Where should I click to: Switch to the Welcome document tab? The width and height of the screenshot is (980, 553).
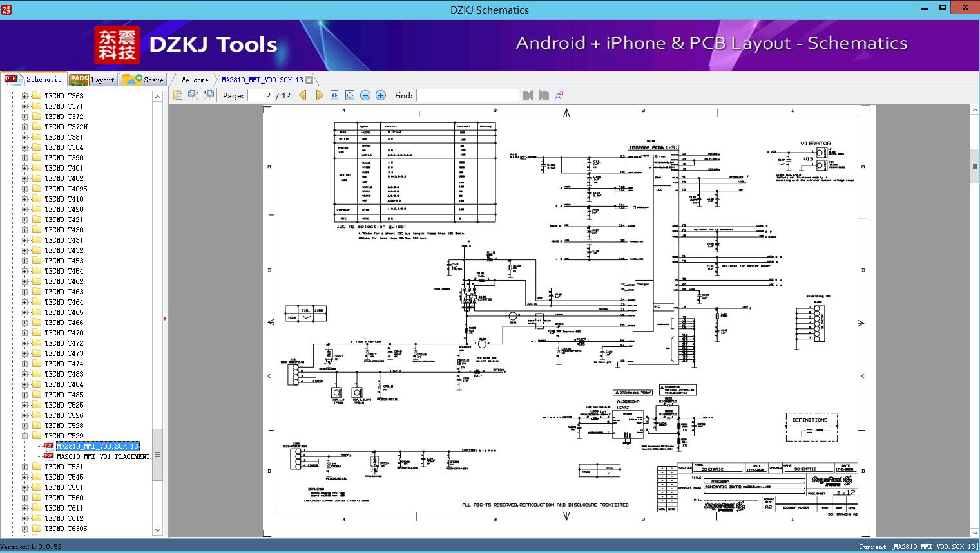(x=195, y=80)
